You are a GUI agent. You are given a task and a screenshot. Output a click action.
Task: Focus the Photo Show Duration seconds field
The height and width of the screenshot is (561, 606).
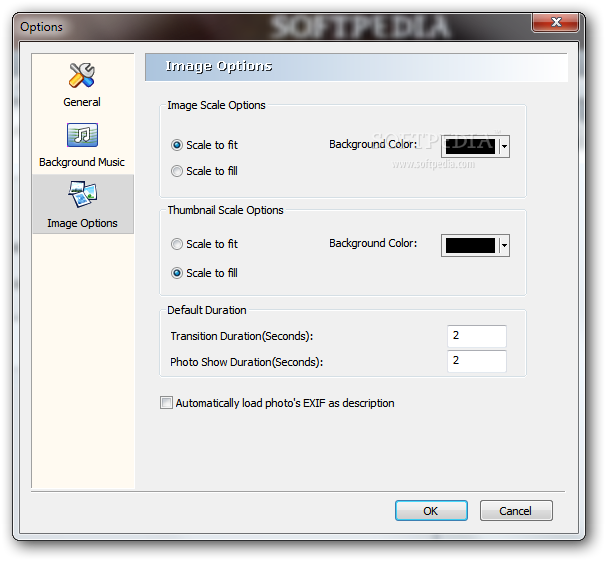point(477,361)
